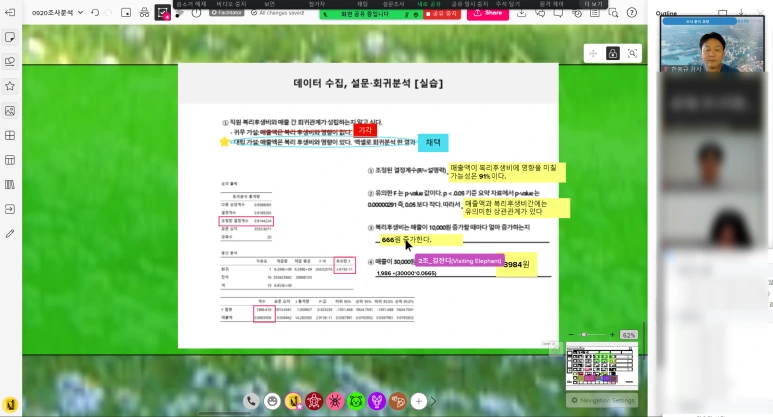This screenshot has width=773, height=417.
Task: Click the redo arrow icon
Action: click(108, 12)
